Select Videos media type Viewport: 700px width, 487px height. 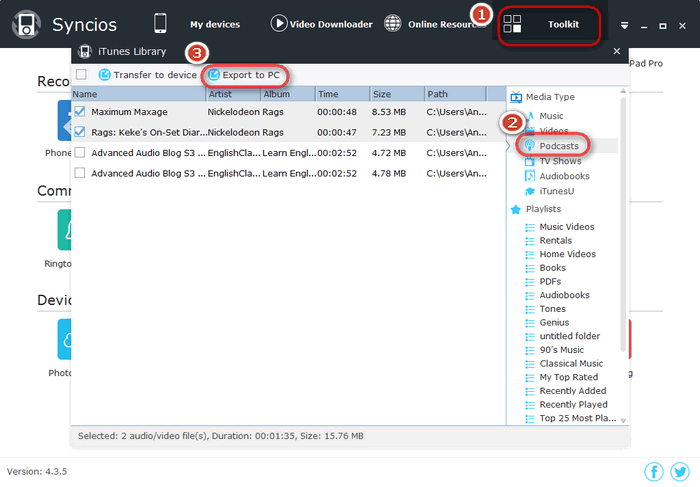coord(554,131)
